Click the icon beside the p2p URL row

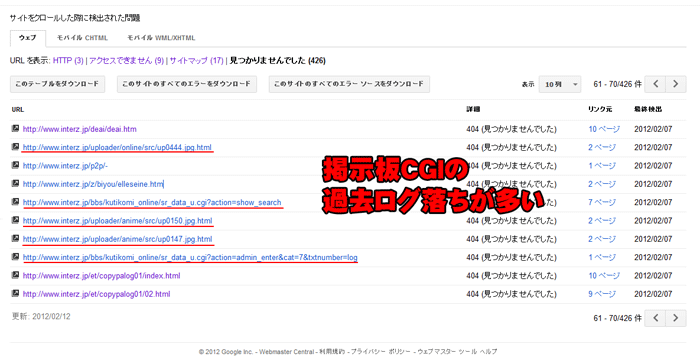(x=16, y=165)
